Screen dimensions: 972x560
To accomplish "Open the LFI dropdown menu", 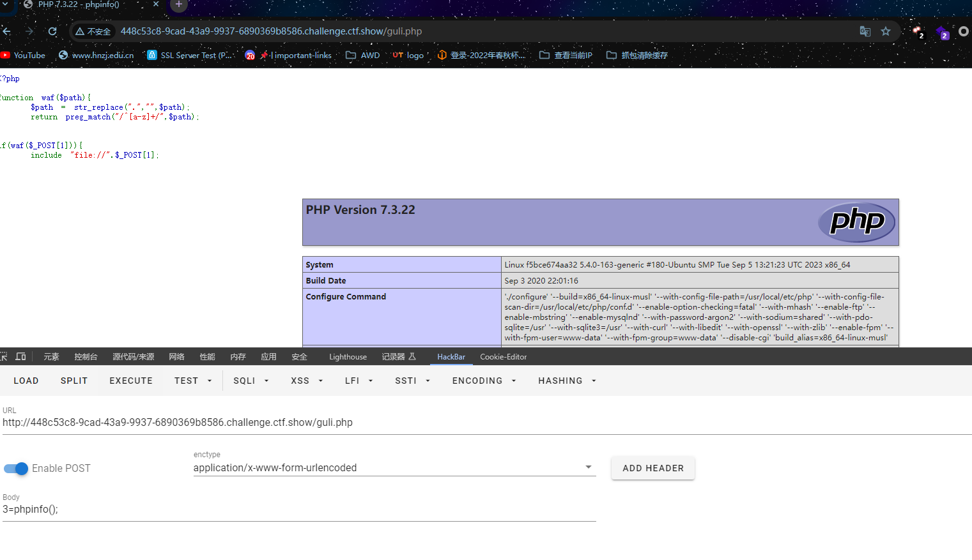I will pyautogui.click(x=359, y=381).
